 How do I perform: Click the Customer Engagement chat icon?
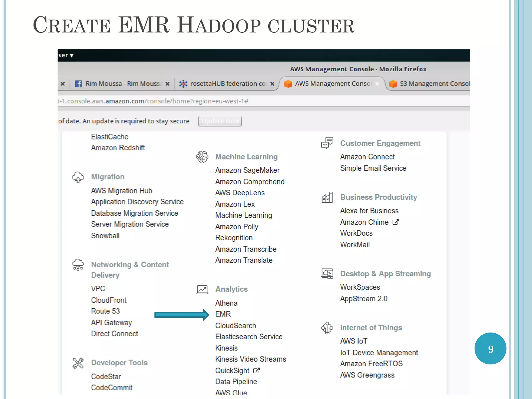pos(327,143)
